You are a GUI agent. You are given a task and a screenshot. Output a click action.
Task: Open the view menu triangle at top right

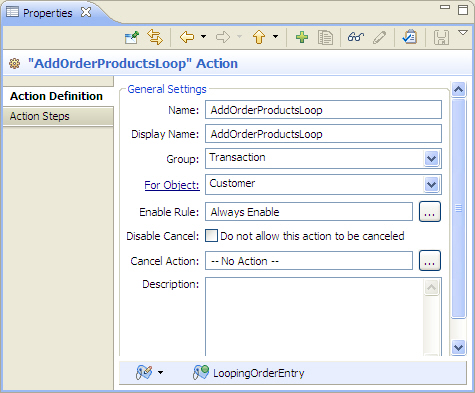point(463,33)
